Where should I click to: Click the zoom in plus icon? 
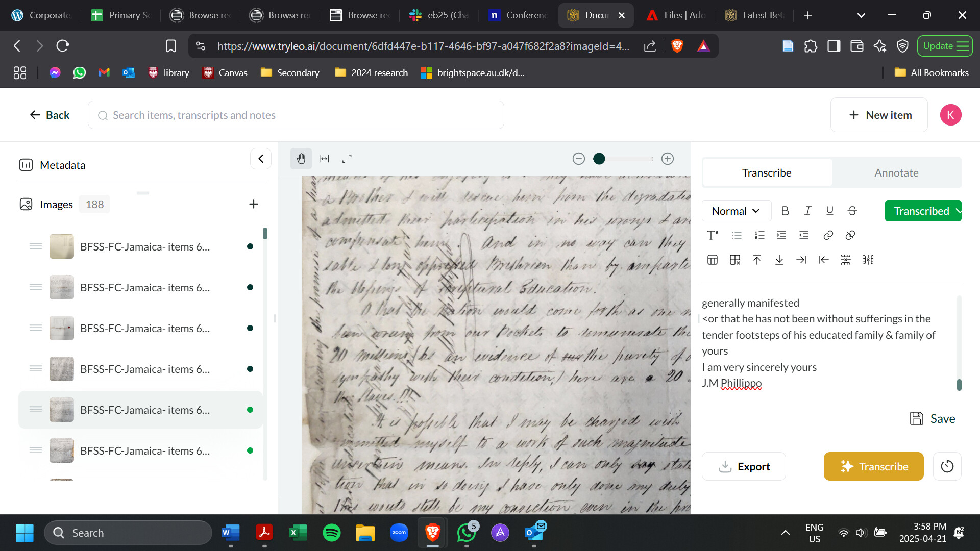click(x=668, y=159)
